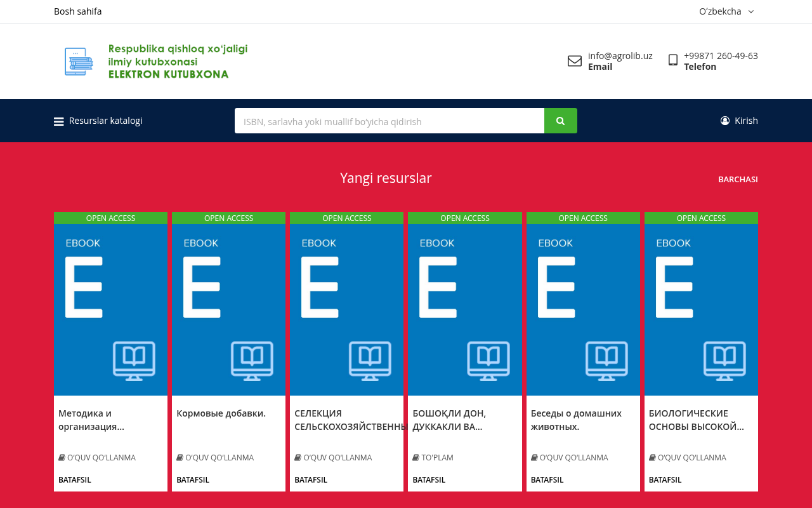Open the title Беседы о домашних животных.
Viewport: 812px width, 508px height.
click(x=576, y=420)
